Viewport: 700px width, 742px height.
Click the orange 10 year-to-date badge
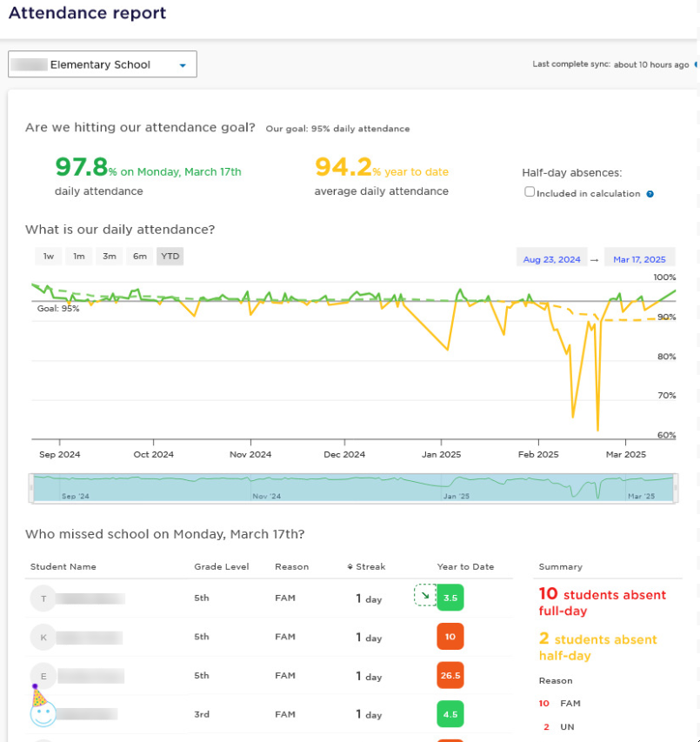point(450,637)
